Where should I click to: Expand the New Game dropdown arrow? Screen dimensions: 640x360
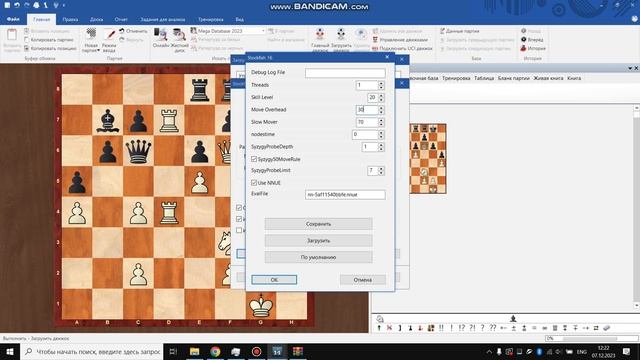click(x=98, y=51)
